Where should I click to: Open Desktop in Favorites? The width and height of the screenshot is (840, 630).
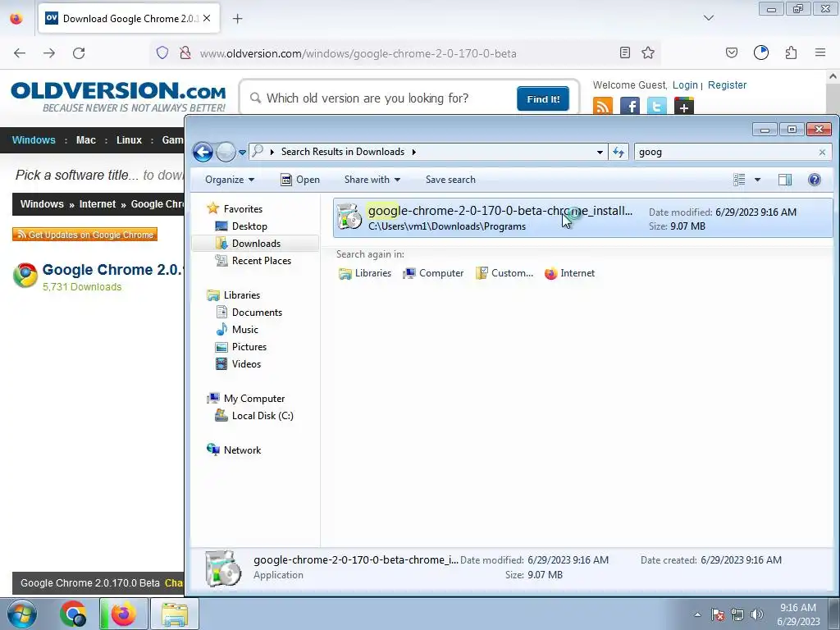coord(241,226)
